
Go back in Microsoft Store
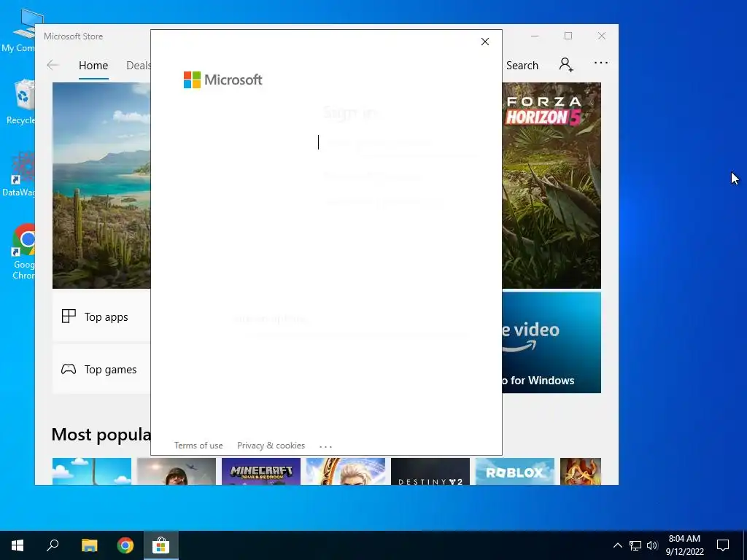click(53, 65)
